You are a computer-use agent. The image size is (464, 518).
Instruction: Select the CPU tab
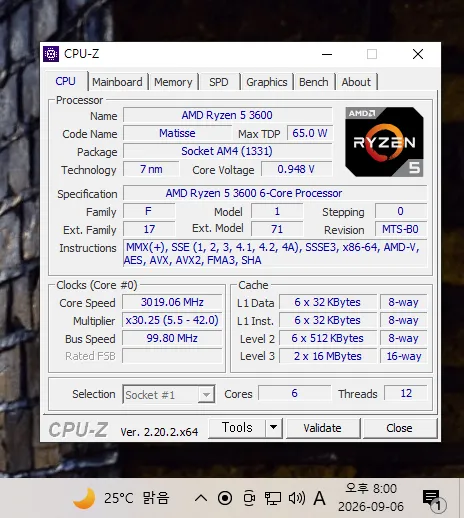coord(66,81)
